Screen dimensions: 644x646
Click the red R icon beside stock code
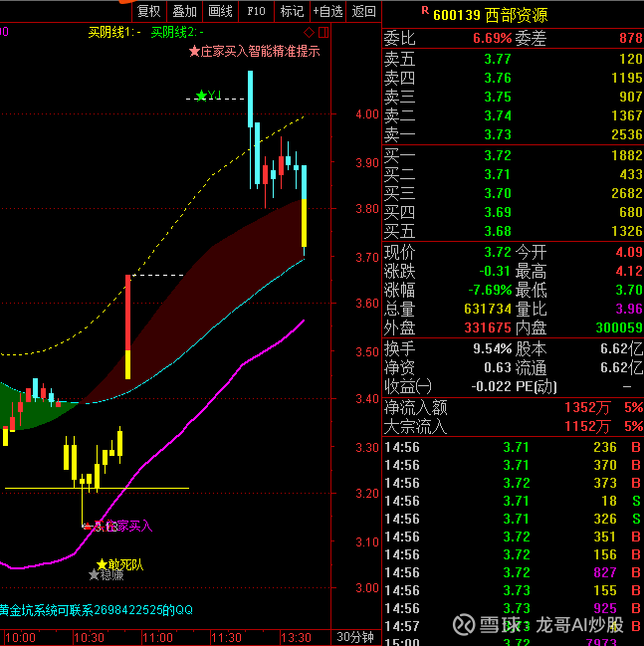coord(425,11)
